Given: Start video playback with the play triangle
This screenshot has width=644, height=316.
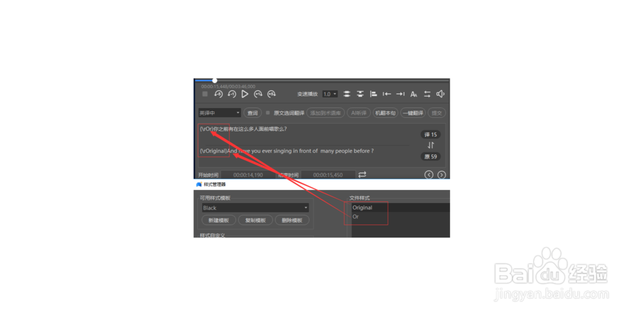Looking at the screenshot, I should (245, 94).
